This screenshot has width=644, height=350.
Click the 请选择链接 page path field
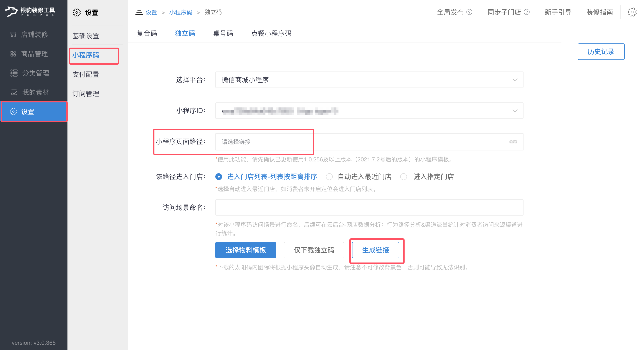(369, 142)
